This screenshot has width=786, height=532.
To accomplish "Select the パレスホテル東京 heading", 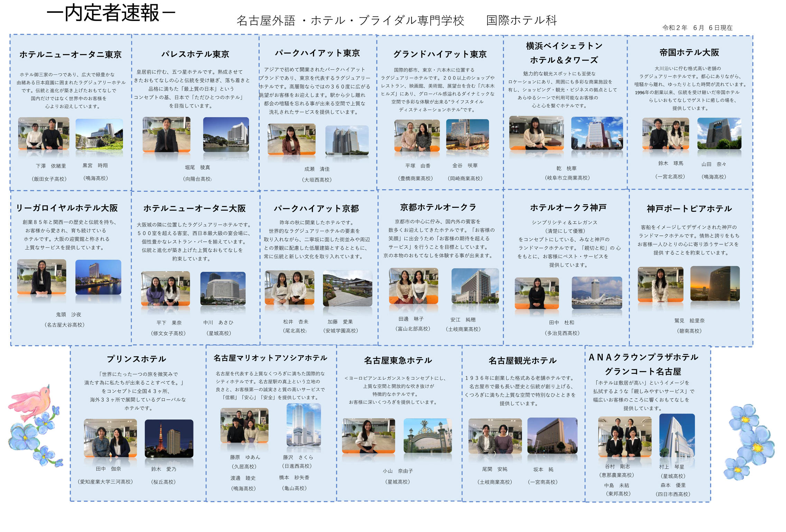I will pos(195,54).
